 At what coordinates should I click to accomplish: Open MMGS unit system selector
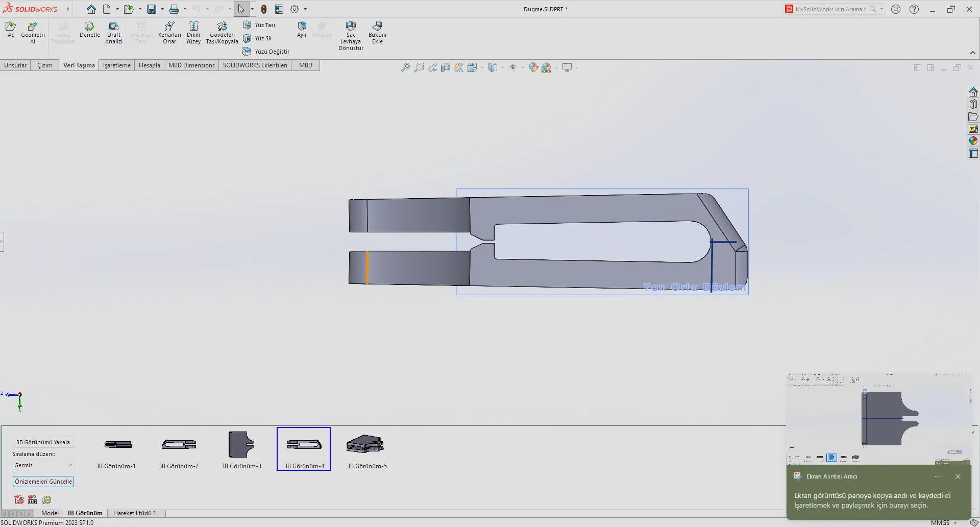coord(943,523)
